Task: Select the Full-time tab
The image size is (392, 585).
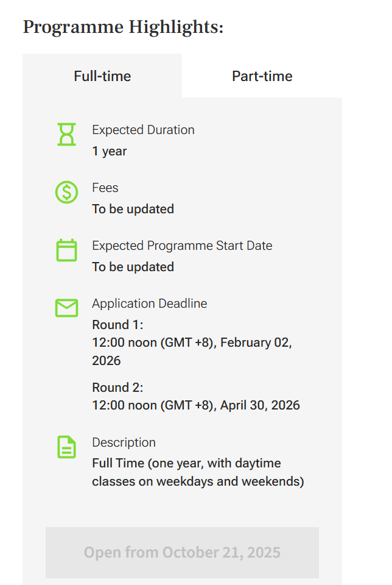Action: [102, 76]
